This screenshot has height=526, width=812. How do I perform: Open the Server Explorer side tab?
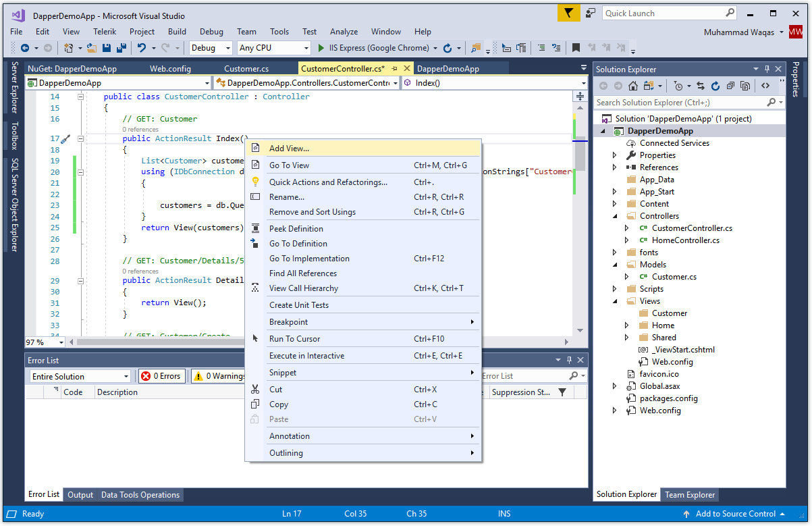click(x=15, y=87)
